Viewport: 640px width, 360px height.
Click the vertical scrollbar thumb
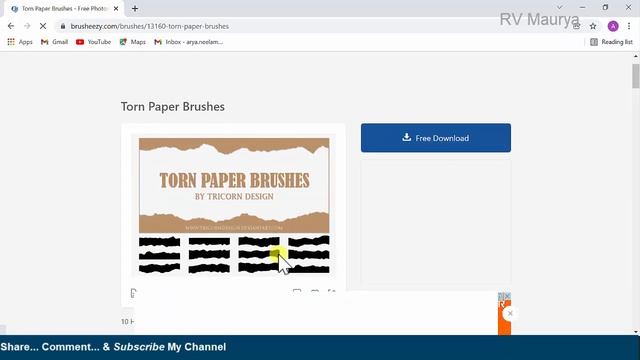coord(636,76)
